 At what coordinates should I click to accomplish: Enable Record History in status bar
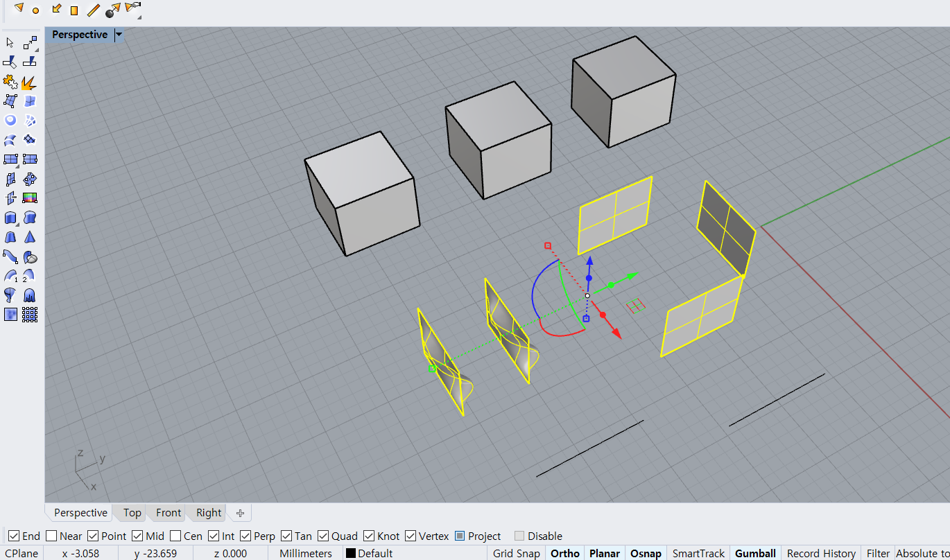click(x=821, y=553)
